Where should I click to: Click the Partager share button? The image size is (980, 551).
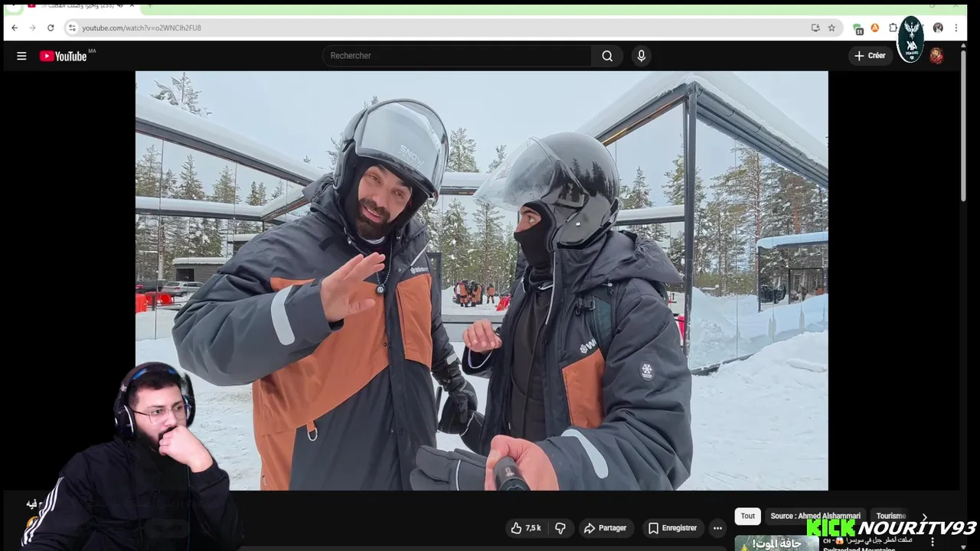coord(605,528)
